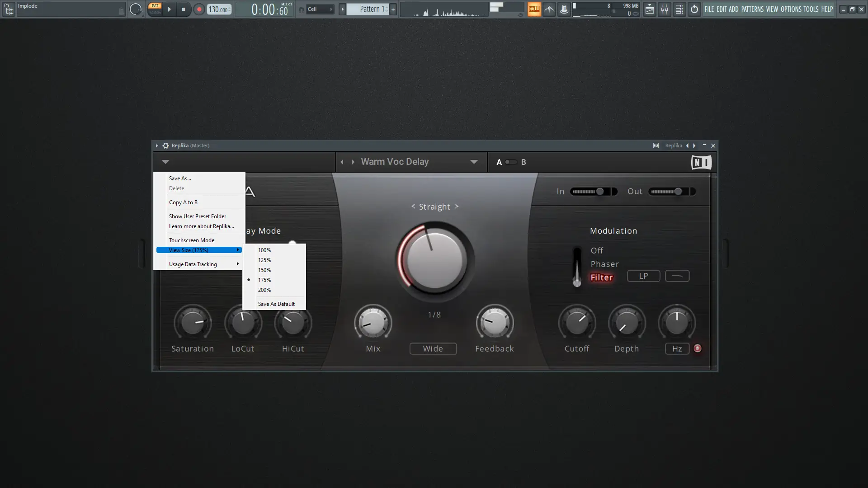This screenshot has height=488, width=868.
Task: Toggle PAT/SONG mode switch
Action: tap(155, 9)
